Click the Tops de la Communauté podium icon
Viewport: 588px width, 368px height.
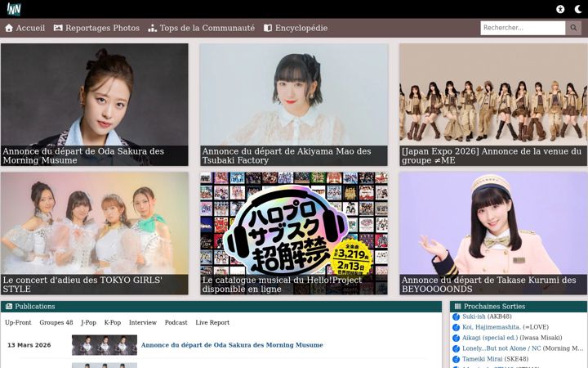pyautogui.click(x=152, y=28)
